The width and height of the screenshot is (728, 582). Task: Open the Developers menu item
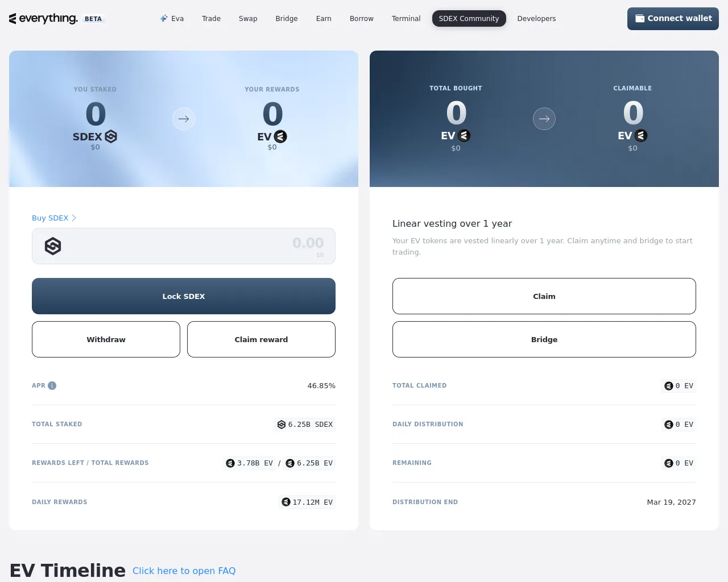[536, 18]
